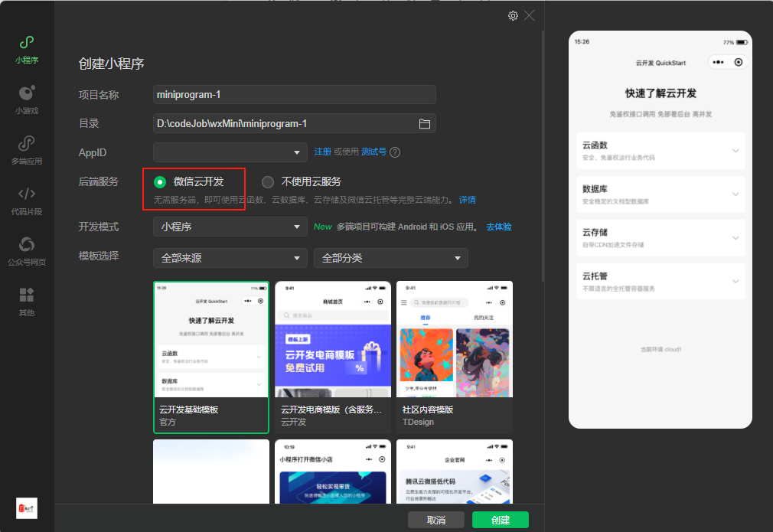This screenshot has height=532, width=773.
Task: Select the 不使用云服务 radio button
Action: point(268,181)
